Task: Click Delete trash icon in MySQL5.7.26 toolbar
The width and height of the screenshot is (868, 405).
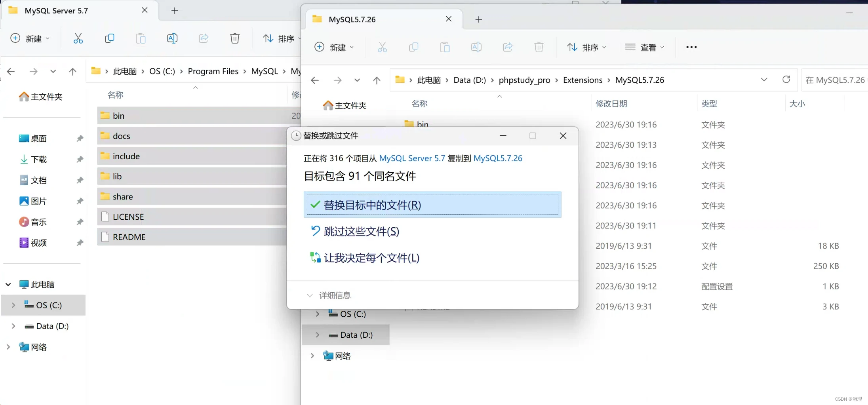Action: coord(539,47)
